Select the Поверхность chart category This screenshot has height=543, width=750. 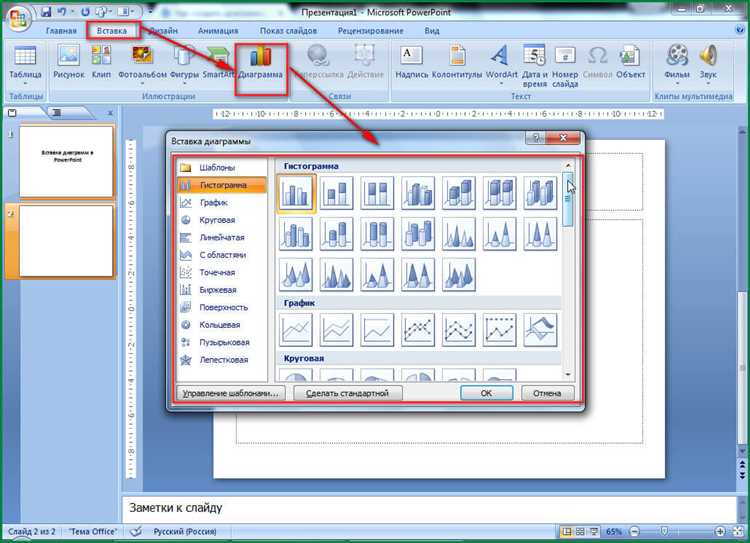(222, 308)
